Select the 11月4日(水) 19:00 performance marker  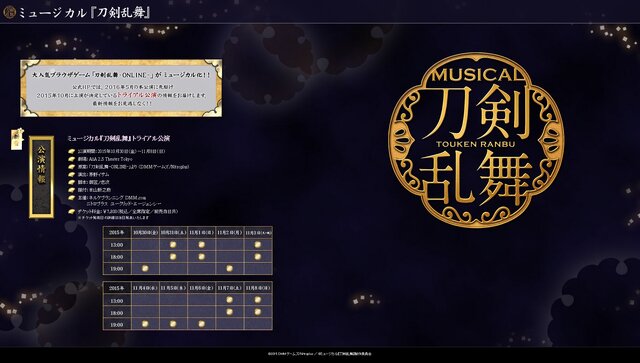click(144, 324)
